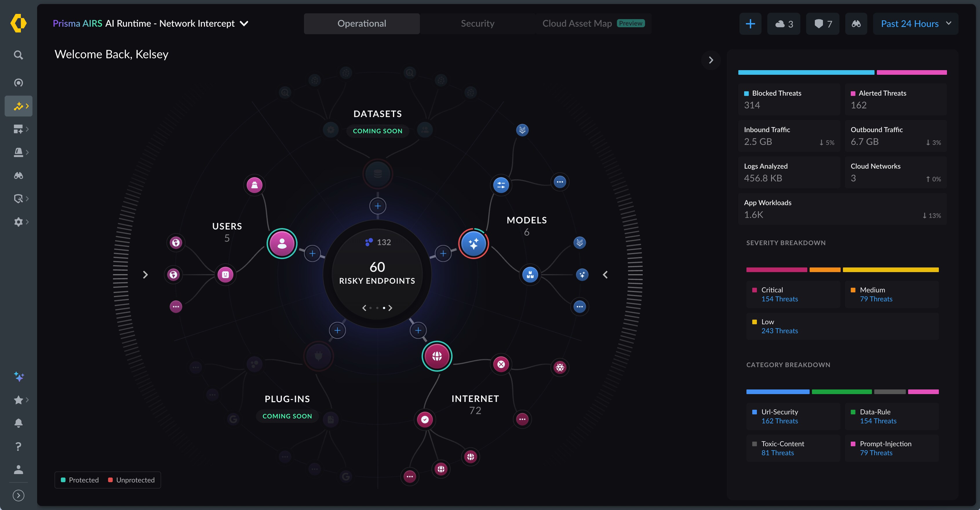Switch to the Security tab
Viewport: 980px width, 510px height.
pos(478,23)
